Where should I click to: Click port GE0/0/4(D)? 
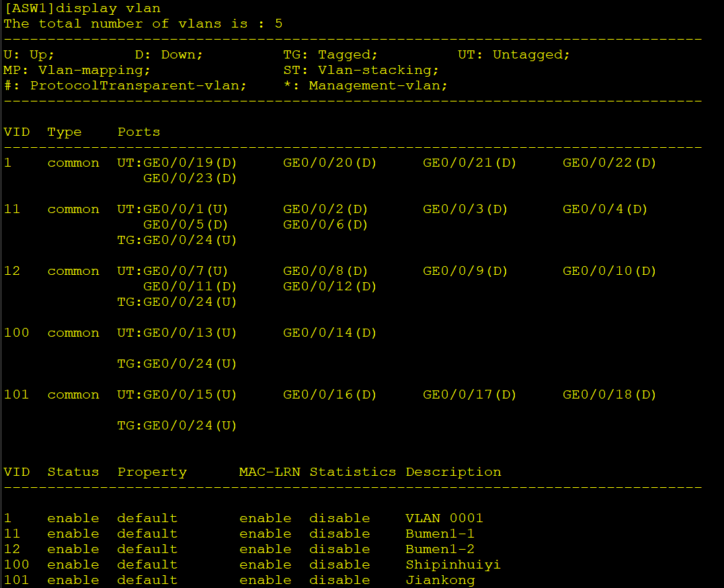click(605, 209)
